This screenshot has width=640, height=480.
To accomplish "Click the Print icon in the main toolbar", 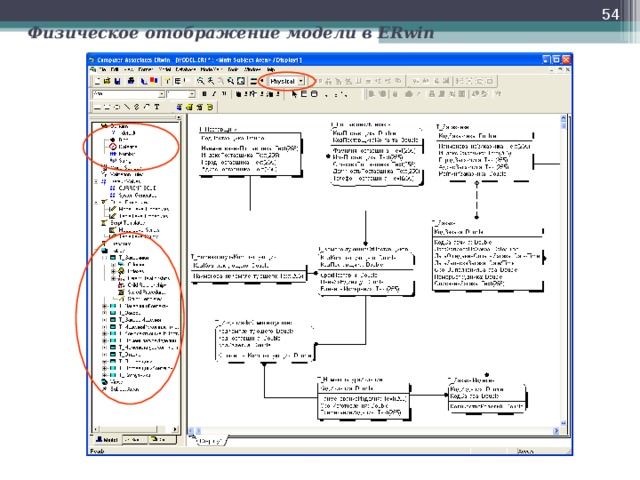I will click(x=130, y=79).
